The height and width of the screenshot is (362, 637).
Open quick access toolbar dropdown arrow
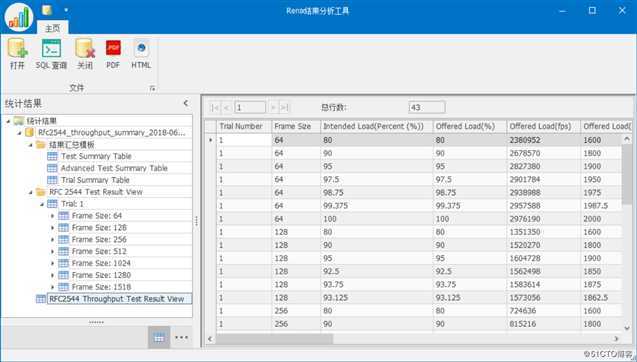coord(66,10)
